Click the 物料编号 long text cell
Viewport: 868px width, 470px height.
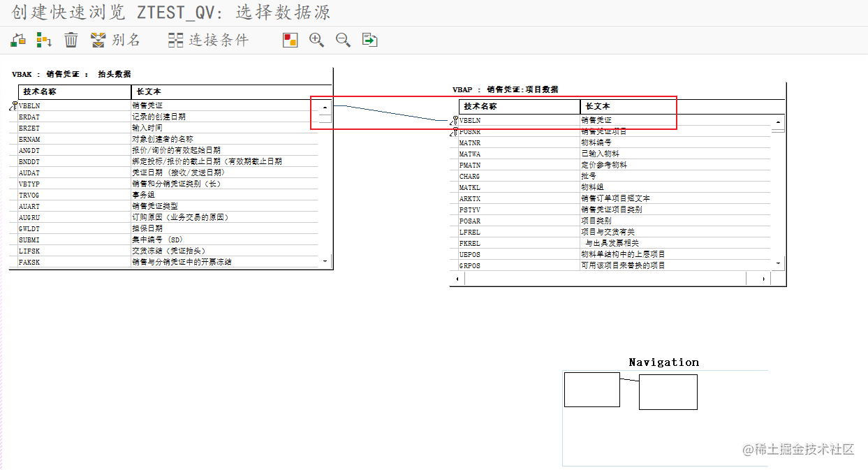tap(676, 142)
